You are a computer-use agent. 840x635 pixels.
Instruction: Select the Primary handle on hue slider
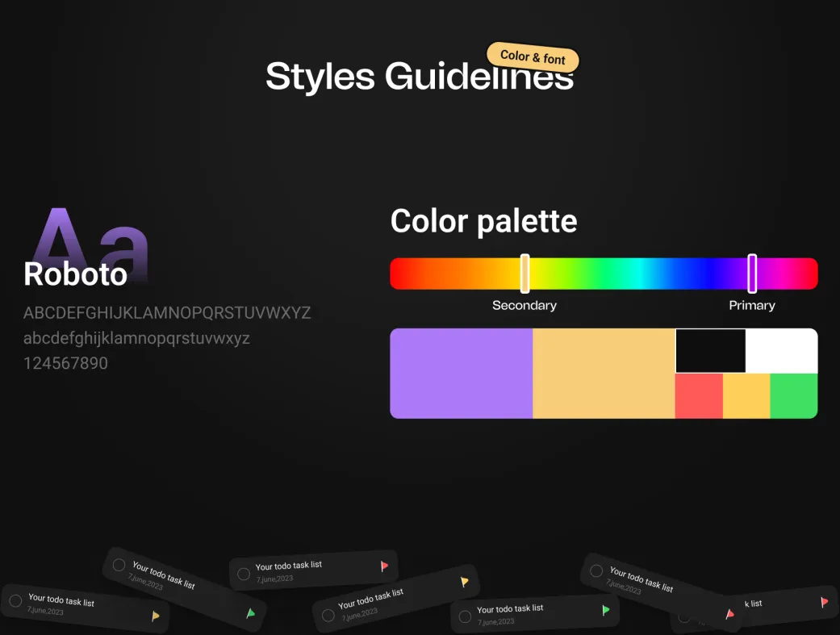click(752, 274)
